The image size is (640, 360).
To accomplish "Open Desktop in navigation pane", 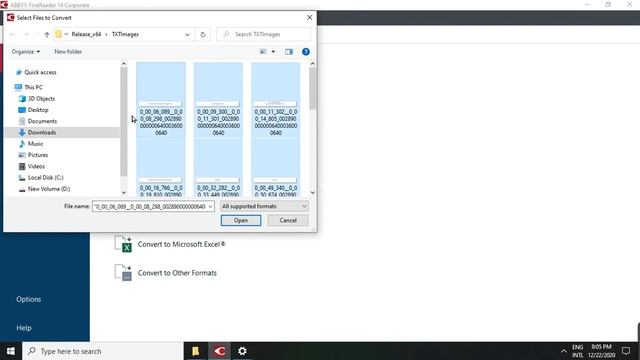I will (x=38, y=110).
